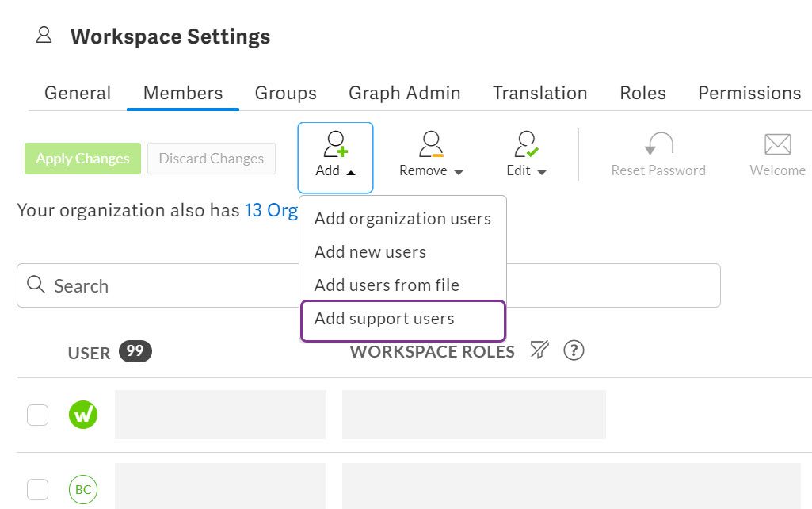Click the Welcome envelope icon
The width and height of the screenshot is (812, 509).
(x=776, y=144)
